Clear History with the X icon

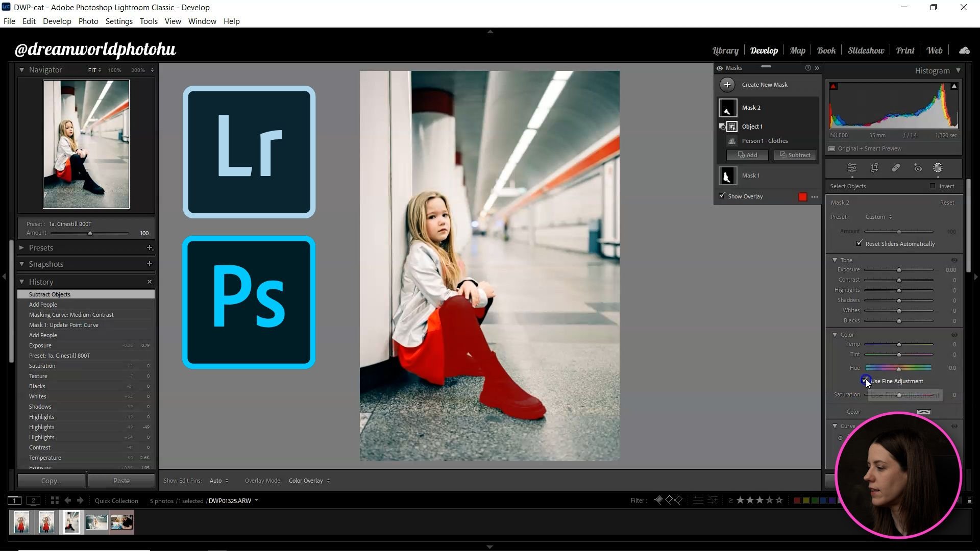click(x=150, y=282)
